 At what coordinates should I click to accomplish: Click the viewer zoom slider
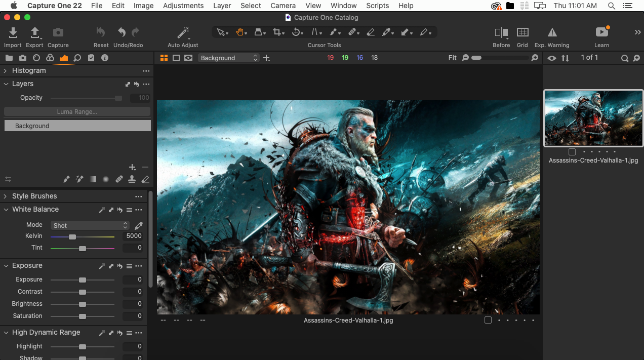[500, 58]
